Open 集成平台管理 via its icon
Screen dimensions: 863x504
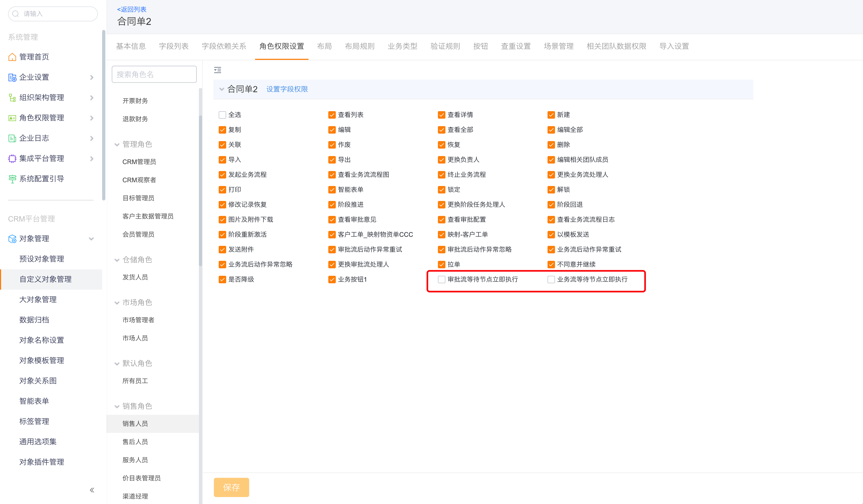pos(12,158)
